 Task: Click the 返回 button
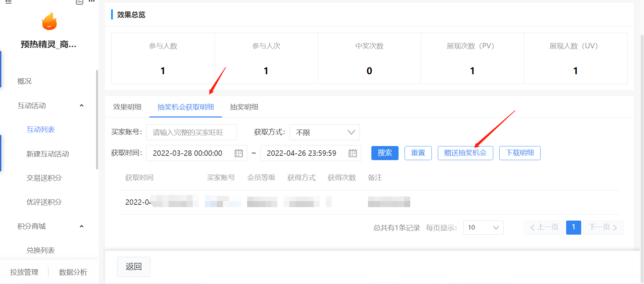coord(134,267)
